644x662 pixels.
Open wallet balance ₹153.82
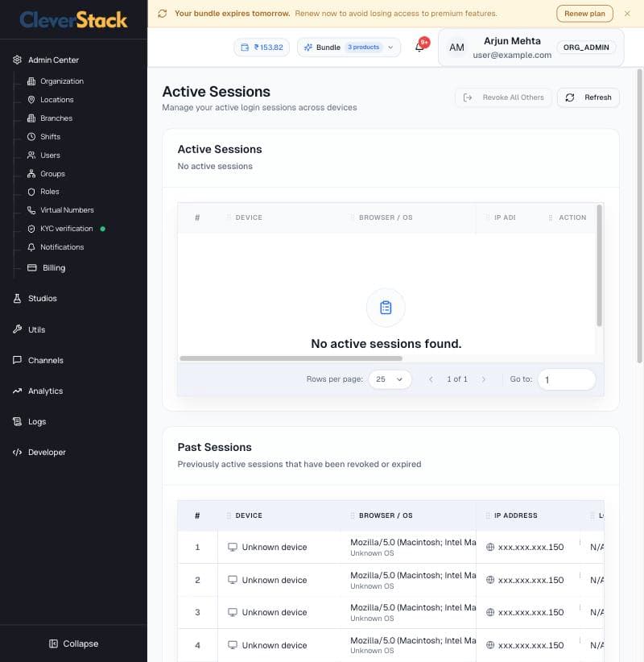pos(262,48)
